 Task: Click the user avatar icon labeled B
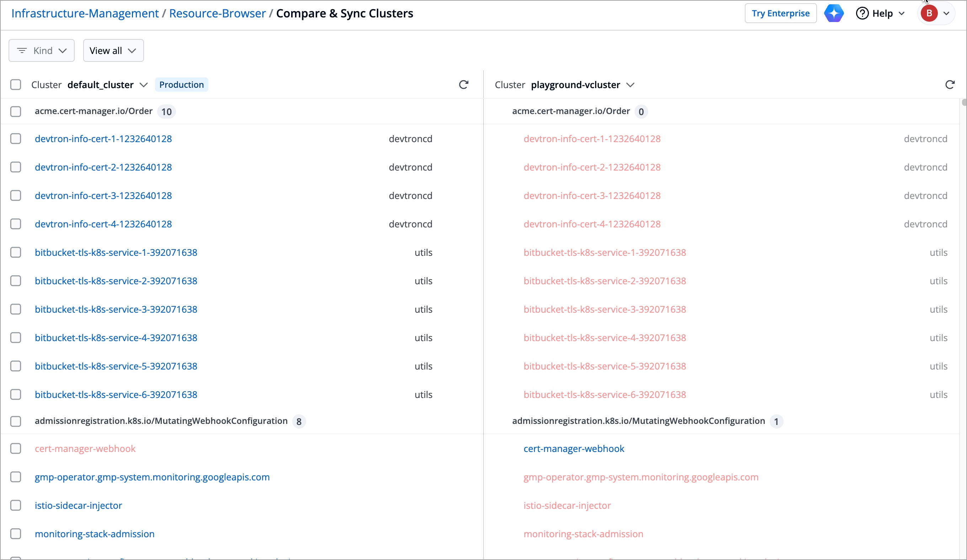930,13
